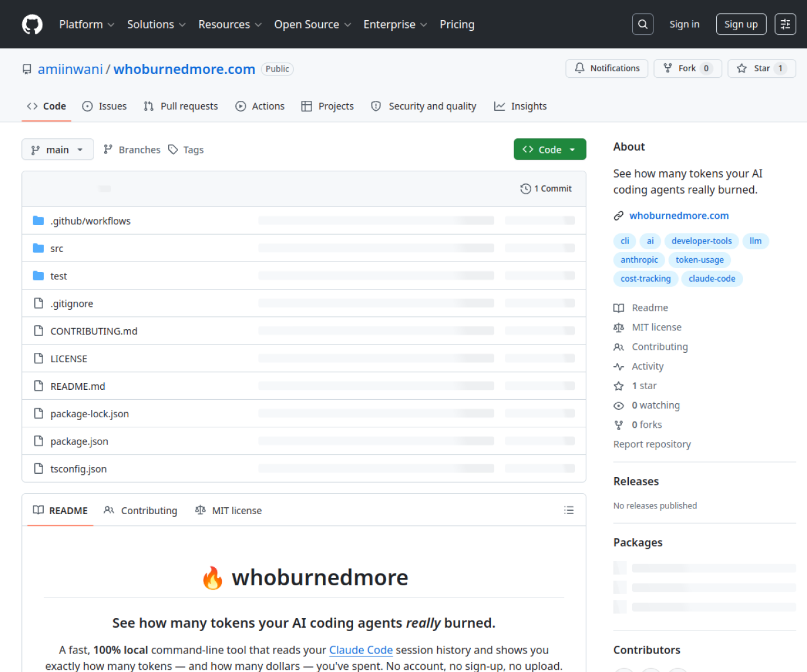807x672 pixels.
Task: Expand the Enterprise menu
Action: point(395,24)
